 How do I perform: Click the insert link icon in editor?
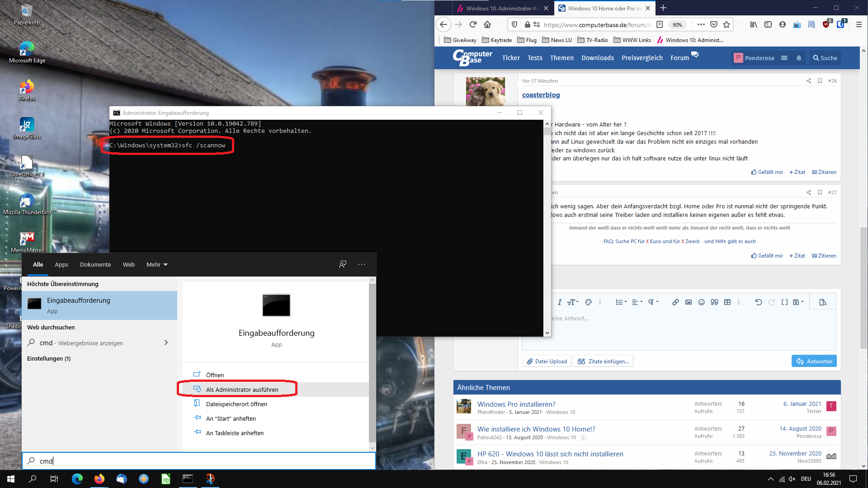click(x=675, y=302)
